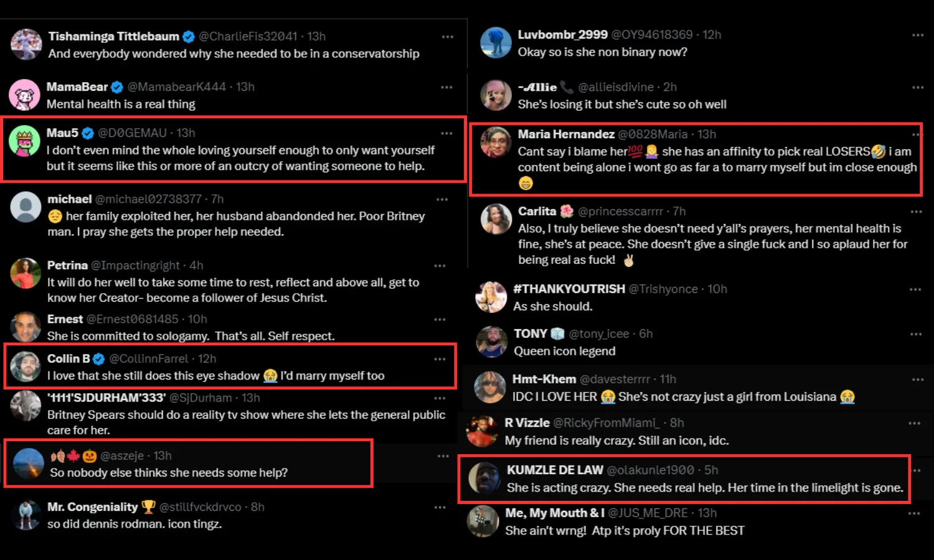The image size is (934, 560).
Task: Open Petrina's profile picture
Action: coord(26,274)
